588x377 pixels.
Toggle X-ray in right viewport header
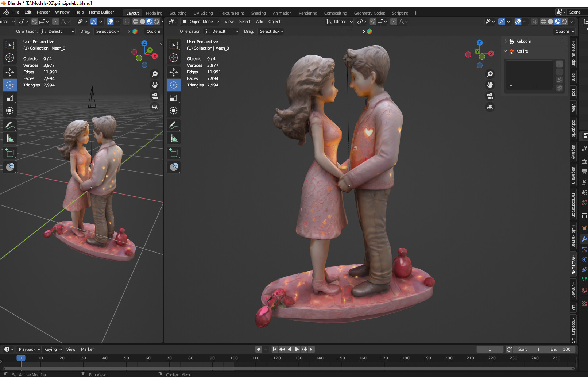point(534,22)
